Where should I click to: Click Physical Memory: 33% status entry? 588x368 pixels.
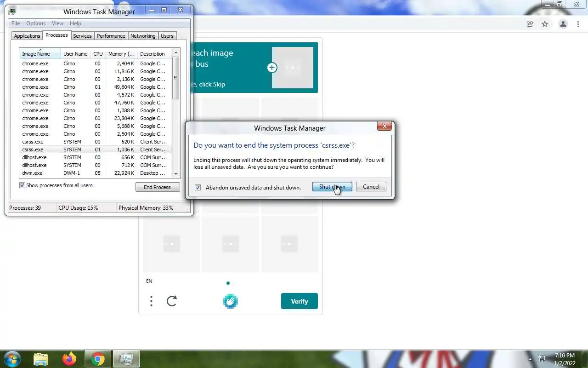coord(146,208)
